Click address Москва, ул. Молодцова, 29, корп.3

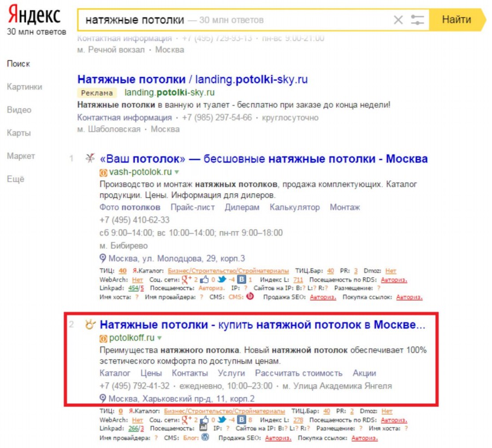[x=177, y=258]
